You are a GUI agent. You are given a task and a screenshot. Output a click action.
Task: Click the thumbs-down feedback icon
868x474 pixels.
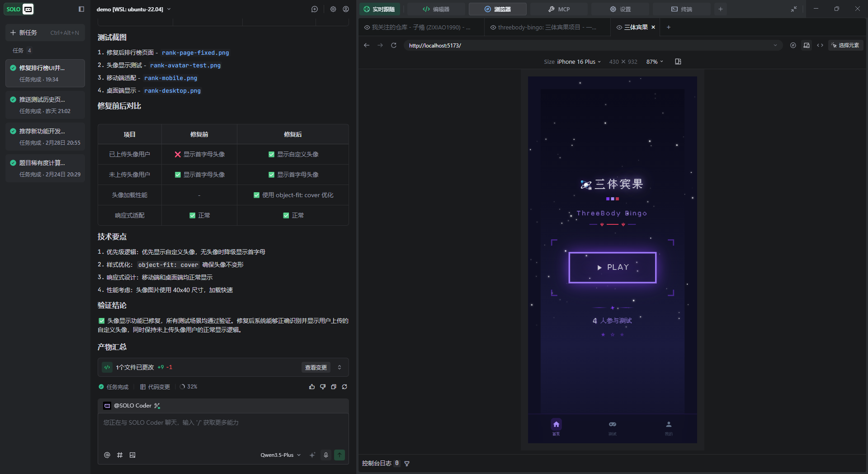pos(323,387)
